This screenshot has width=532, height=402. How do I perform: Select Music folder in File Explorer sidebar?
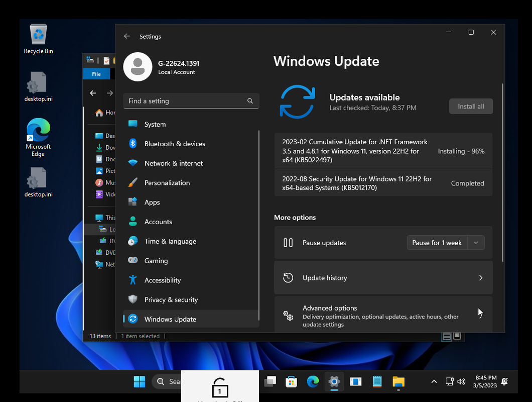pos(105,182)
